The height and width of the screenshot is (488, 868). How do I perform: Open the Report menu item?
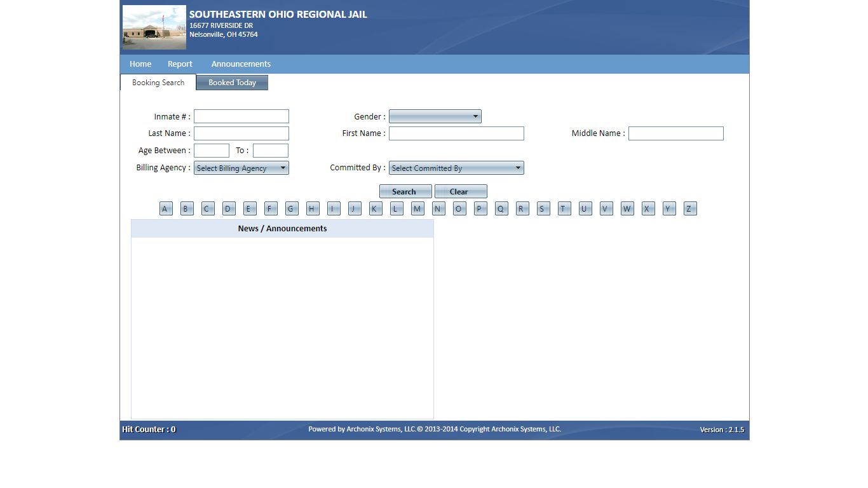point(180,64)
